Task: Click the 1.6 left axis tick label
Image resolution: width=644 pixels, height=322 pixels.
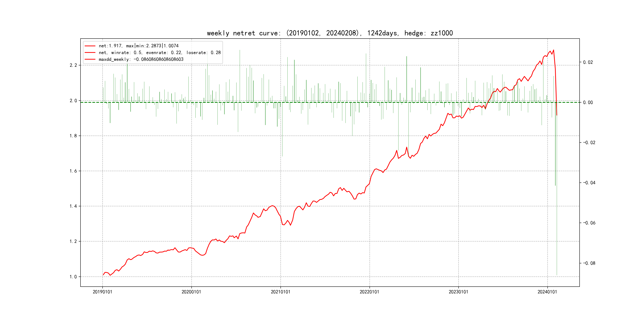Action: pos(73,171)
